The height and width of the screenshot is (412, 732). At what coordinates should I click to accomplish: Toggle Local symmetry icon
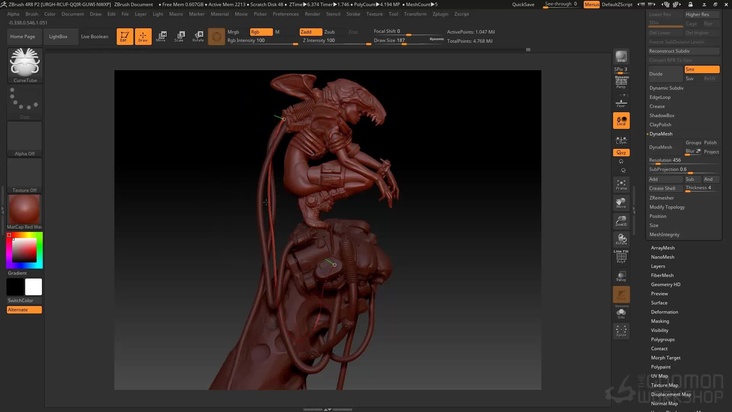(621, 120)
